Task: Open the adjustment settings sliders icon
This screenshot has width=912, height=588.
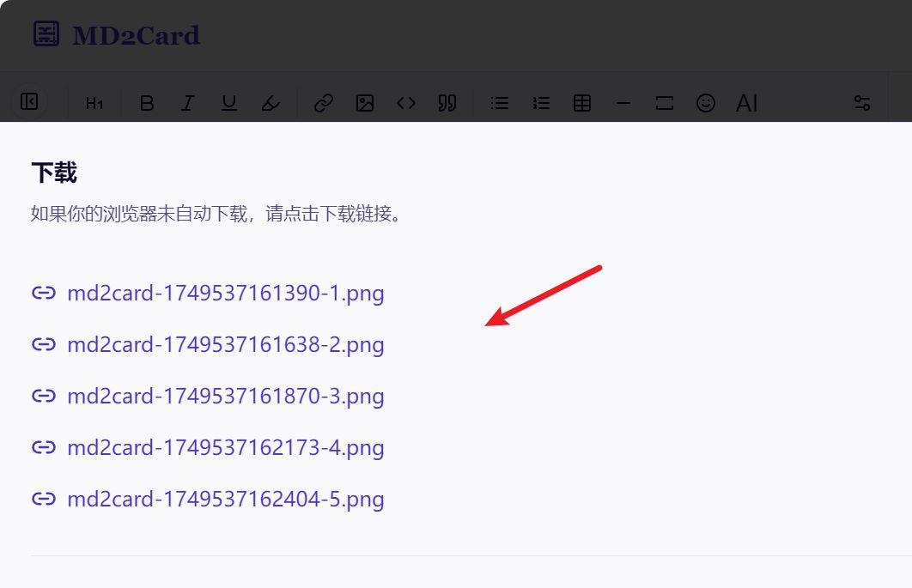Action: pos(862,103)
